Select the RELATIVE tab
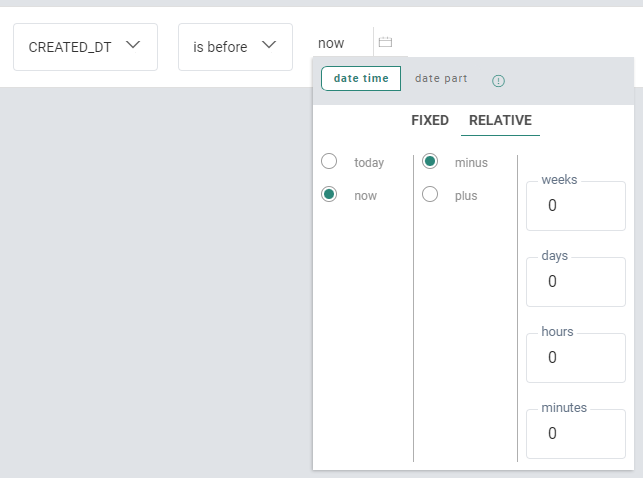Viewport: 643px width, 478px height. point(500,120)
